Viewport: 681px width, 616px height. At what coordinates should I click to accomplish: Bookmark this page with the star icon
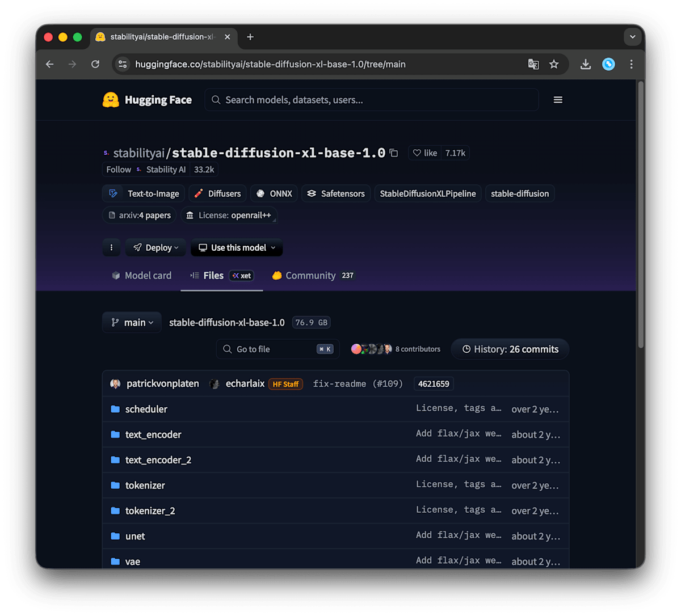point(554,64)
